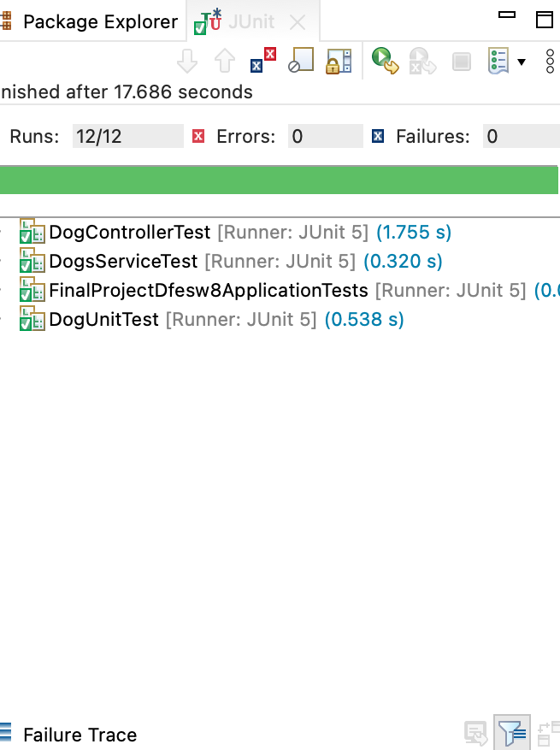Screen dimensions: 560x750
Task: Switch to the Package Explorer tab
Action: tap(100, 22)
